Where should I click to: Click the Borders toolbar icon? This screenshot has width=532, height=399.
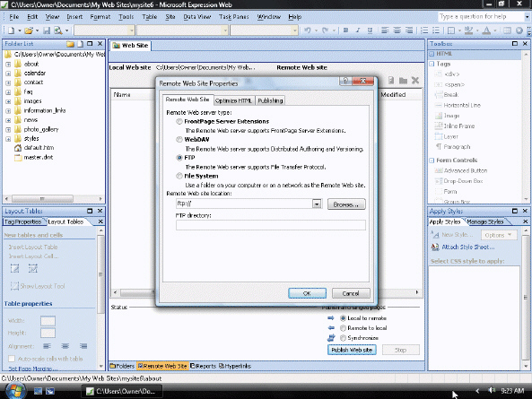(451, 30)
